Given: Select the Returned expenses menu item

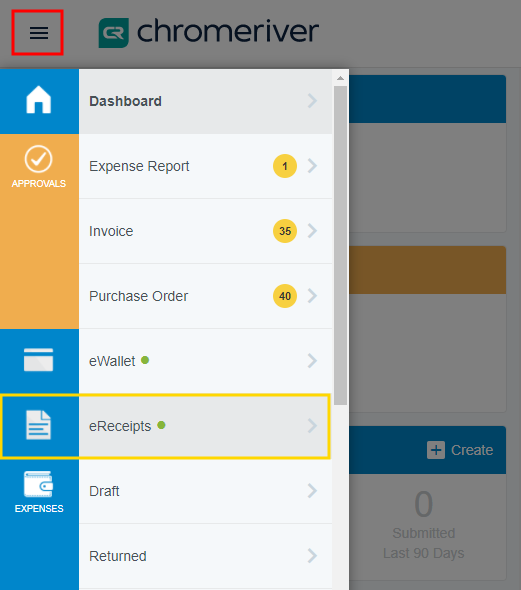Looking at the screenshot, I should click(x=205, y=556).
